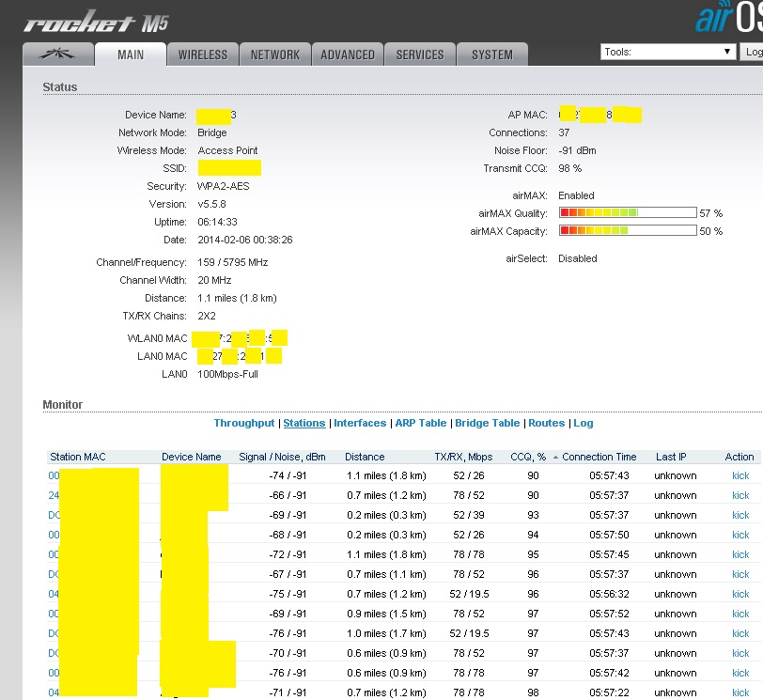The image size is (763, 700).
Task: Select TX/RX rate 52 / 39
Action: coord(469,515)
